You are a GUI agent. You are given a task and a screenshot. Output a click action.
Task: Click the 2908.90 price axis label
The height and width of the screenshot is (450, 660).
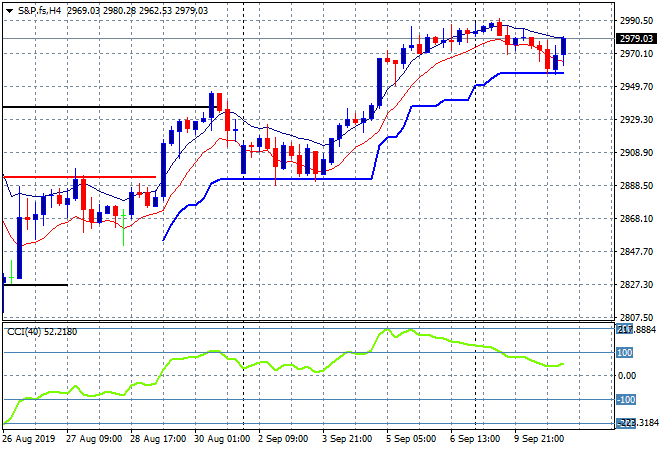coord(636,153)
